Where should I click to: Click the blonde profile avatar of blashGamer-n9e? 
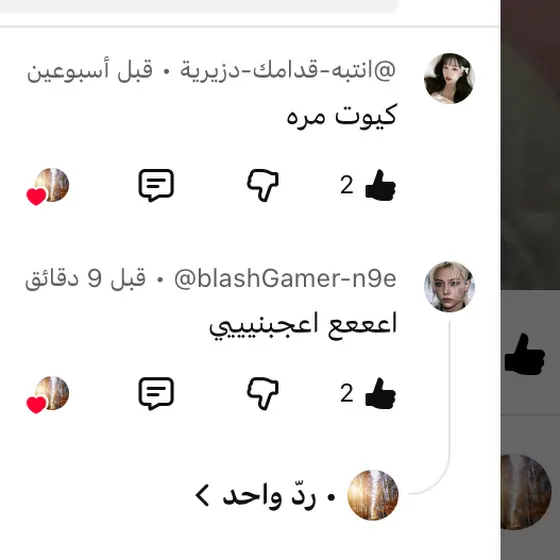449,287
